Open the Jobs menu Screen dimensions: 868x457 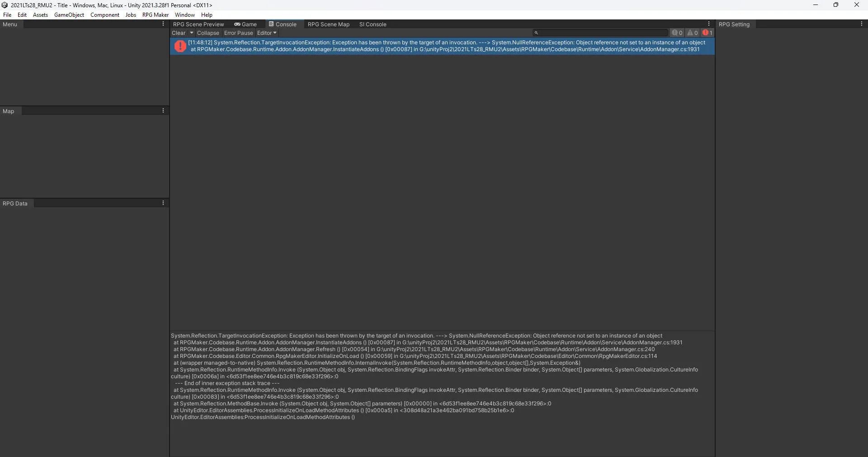[131, 15]
